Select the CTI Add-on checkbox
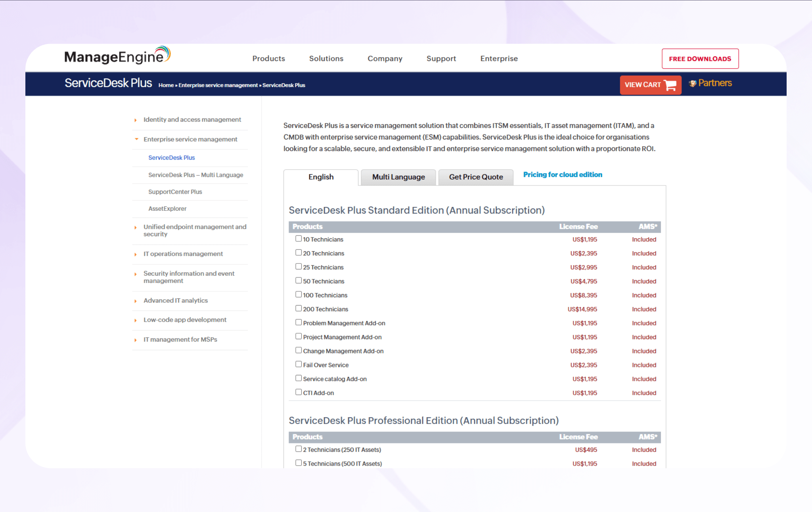This screenshot has width=812, height=512. tap(299, 392)
